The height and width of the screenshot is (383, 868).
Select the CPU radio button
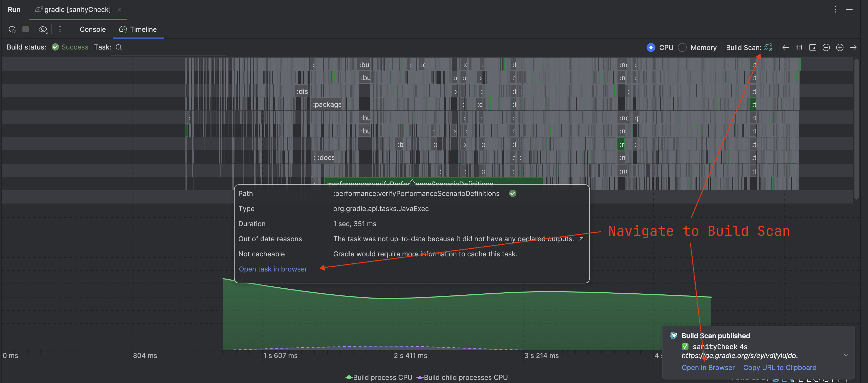click(651, 47)
